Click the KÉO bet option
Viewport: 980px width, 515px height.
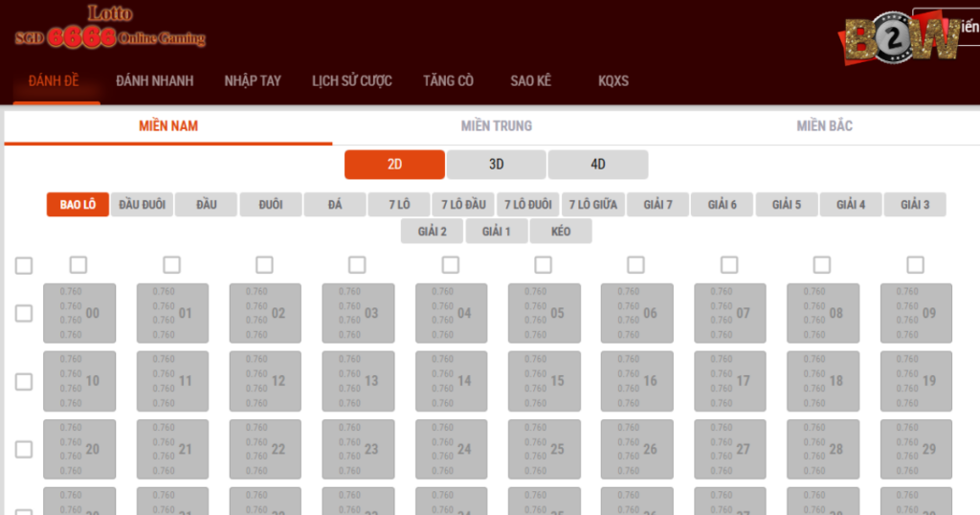pyautogui.click(x=561, y=232)
